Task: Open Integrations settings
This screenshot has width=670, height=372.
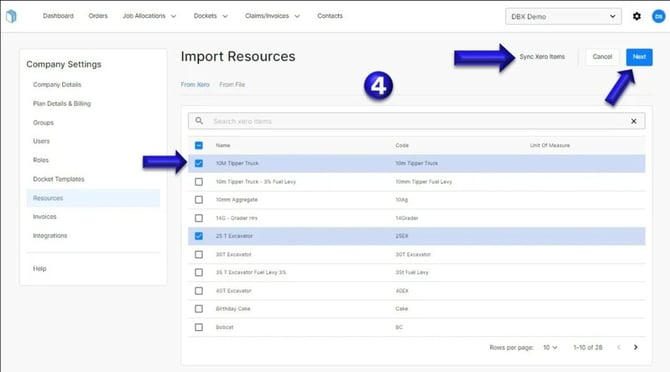Action: (x=50, y=235)
